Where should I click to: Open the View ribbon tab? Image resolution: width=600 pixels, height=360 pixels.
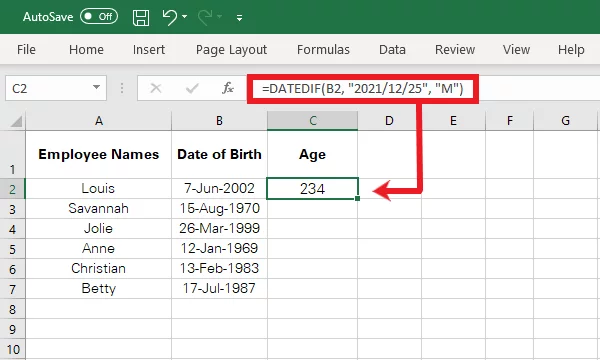click(x=516, y=50)
